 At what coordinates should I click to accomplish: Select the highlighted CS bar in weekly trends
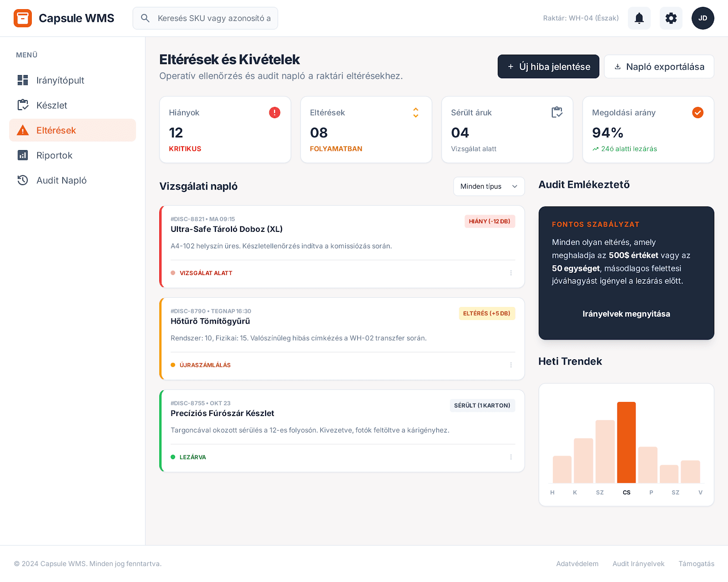(626, 442)
